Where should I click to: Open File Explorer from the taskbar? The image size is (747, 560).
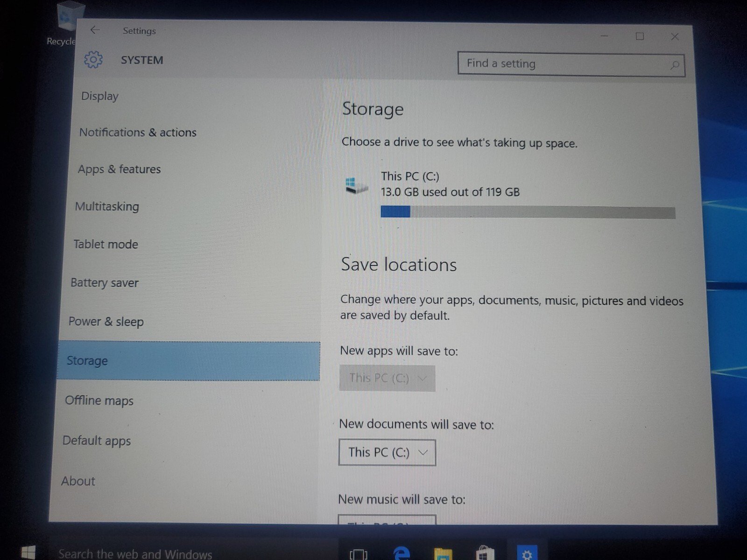tap(443, 554)
